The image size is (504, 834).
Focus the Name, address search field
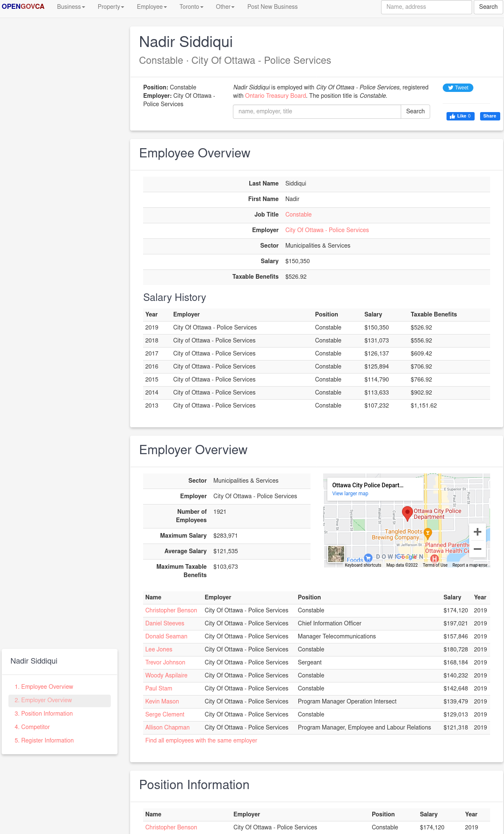point(426,7)
